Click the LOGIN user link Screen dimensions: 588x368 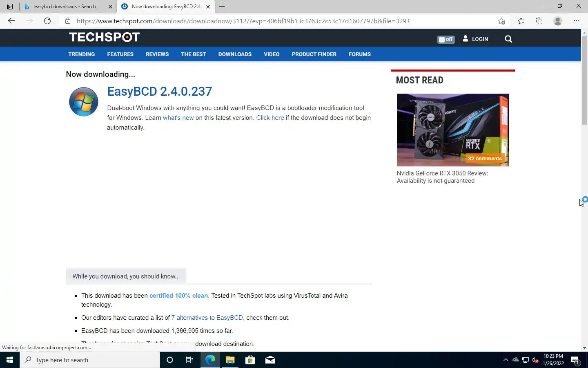(476, 39)
